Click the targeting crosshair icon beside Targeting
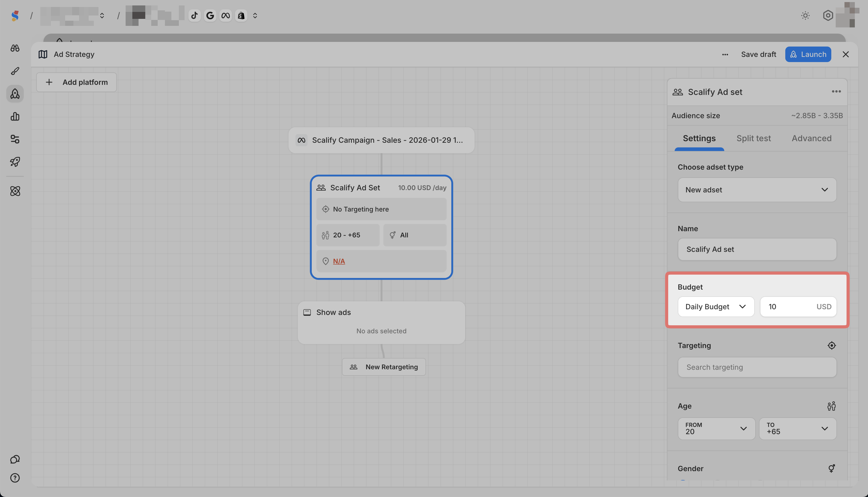The image size is (868, 497). click(x=832, y=345)
